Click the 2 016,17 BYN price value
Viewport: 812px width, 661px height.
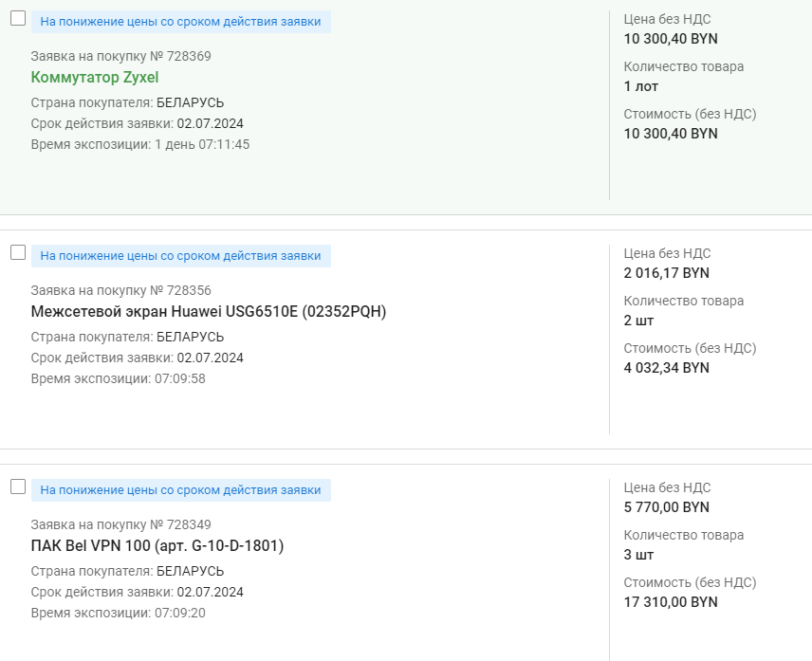point(666,273)
